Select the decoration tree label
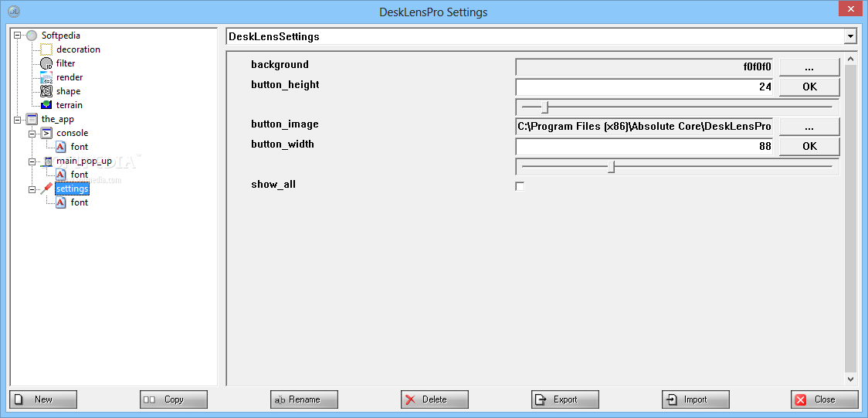Viewport: 868px width, 418px height. [78, 49]
